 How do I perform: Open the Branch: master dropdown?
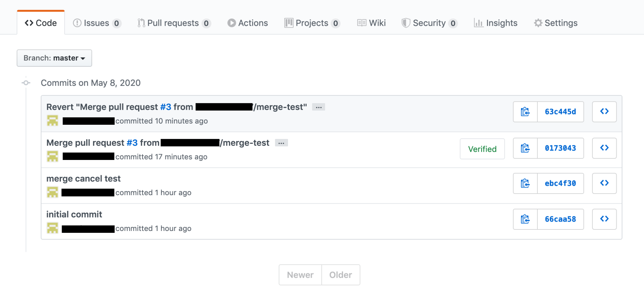click(x=54, y=58)
